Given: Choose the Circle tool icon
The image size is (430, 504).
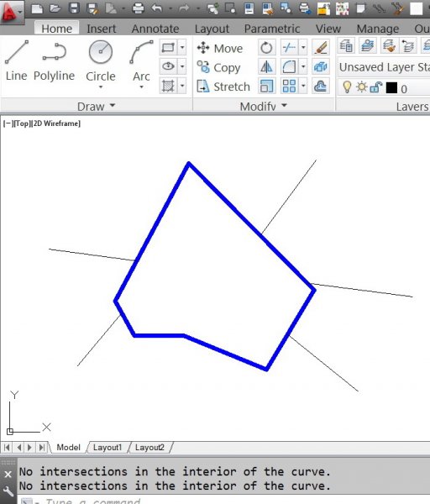Looking at the screenshot, I should point(101,51).
